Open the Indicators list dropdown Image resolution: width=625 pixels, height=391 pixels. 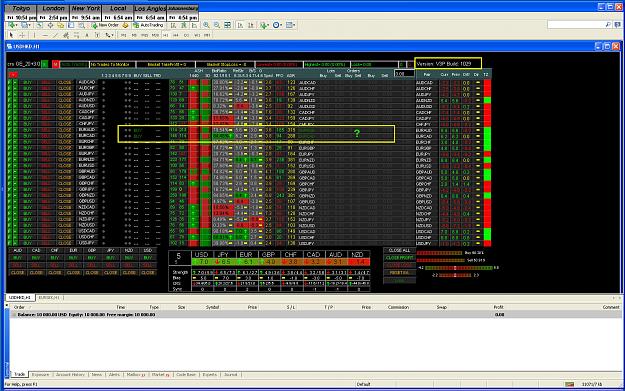pos(264,25)
